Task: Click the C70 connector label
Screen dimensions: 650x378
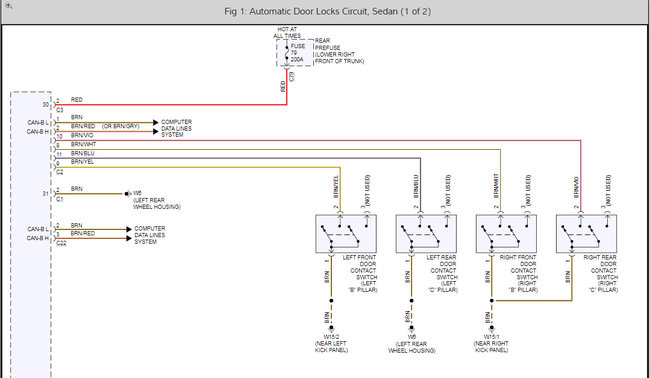Action: [292, 76]
